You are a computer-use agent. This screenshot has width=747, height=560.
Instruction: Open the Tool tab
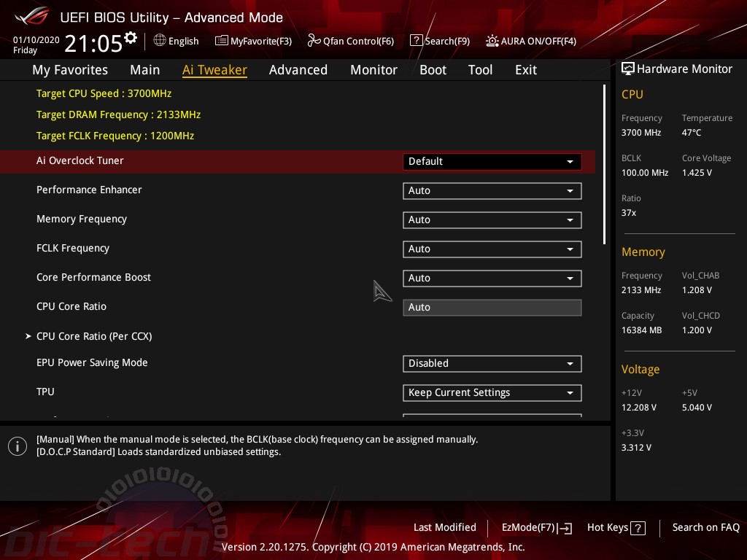pos(480,70)
